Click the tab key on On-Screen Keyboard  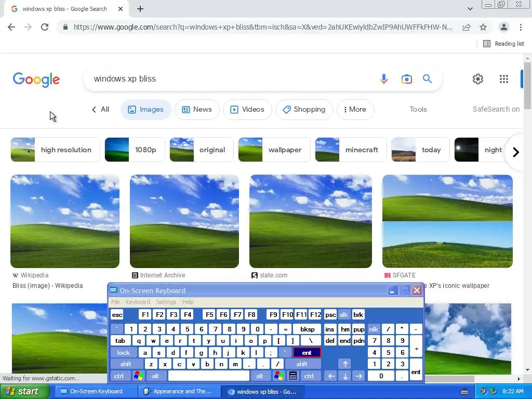(120, 341)
